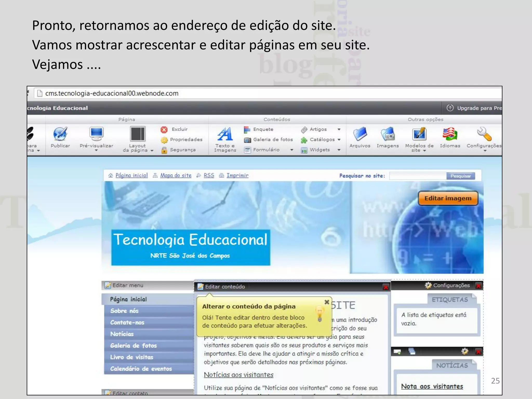The height and width of the screenshot is (399, 532).
Task: Close the Editar conteúdo block
Action: (386, 287)
